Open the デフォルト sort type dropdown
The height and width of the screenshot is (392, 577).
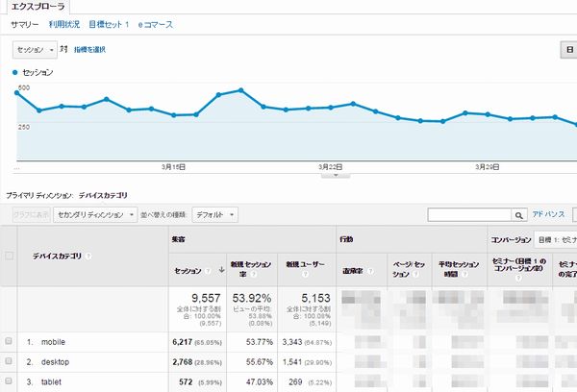[x=214, y=215]
